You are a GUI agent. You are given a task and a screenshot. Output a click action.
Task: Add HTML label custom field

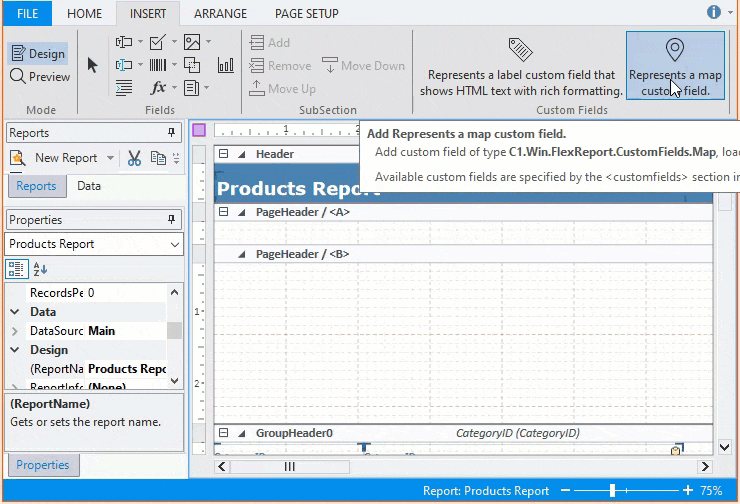pos(520,66)
